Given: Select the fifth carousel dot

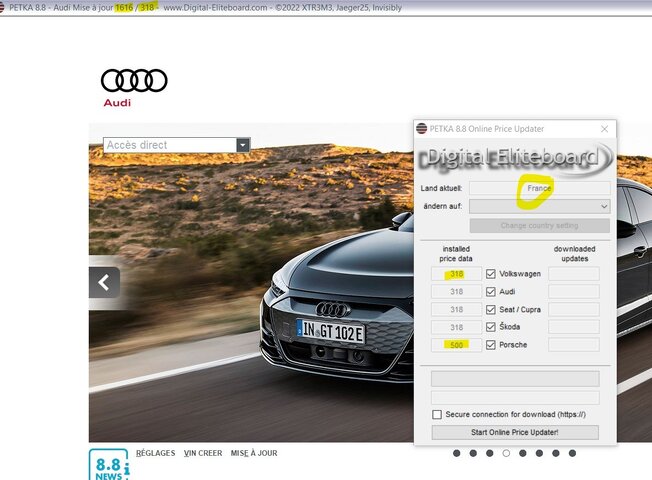Looking at the screenshot, I should coord(523,453).
